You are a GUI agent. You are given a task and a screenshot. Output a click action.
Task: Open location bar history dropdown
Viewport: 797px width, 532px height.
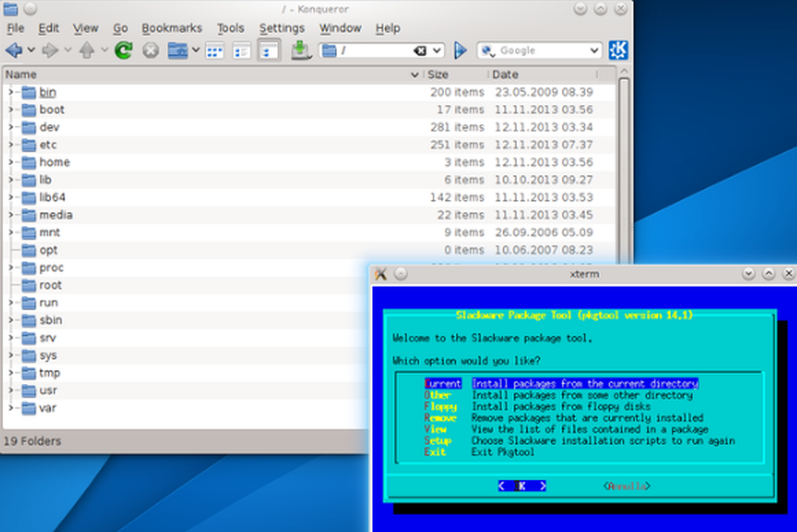pos(437,50)
